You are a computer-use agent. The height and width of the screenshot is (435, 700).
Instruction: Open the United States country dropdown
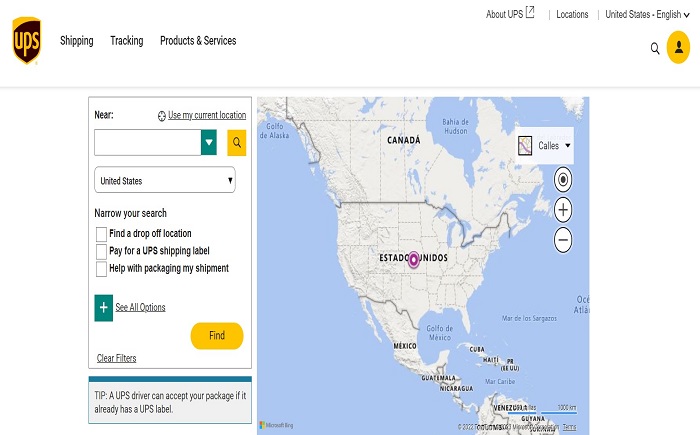coord(164,181)
